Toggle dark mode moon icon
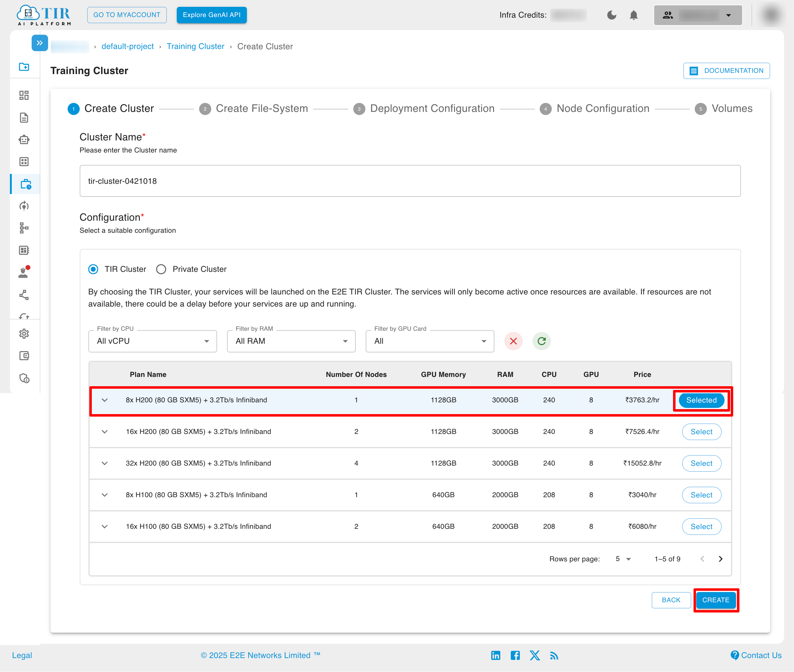This screenshot has height=672, width=794. coord(611,15)
